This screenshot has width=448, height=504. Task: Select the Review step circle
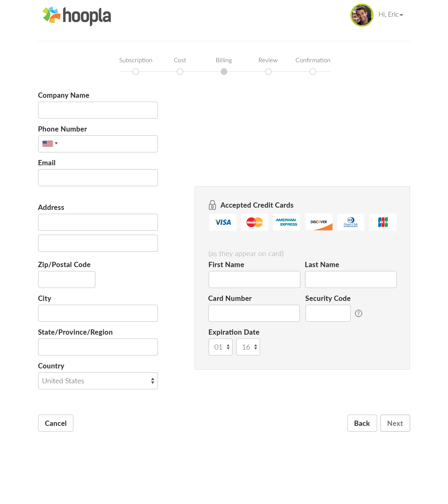coord(268,72)
